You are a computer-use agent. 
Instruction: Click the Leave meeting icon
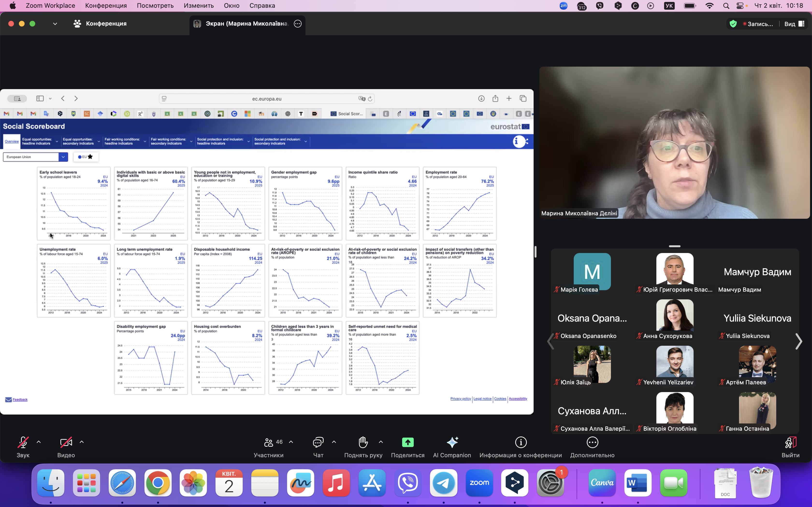point(790,442)
